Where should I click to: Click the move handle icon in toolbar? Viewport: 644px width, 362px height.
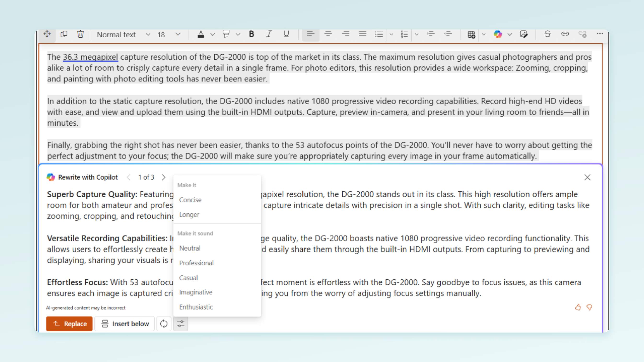47,34
